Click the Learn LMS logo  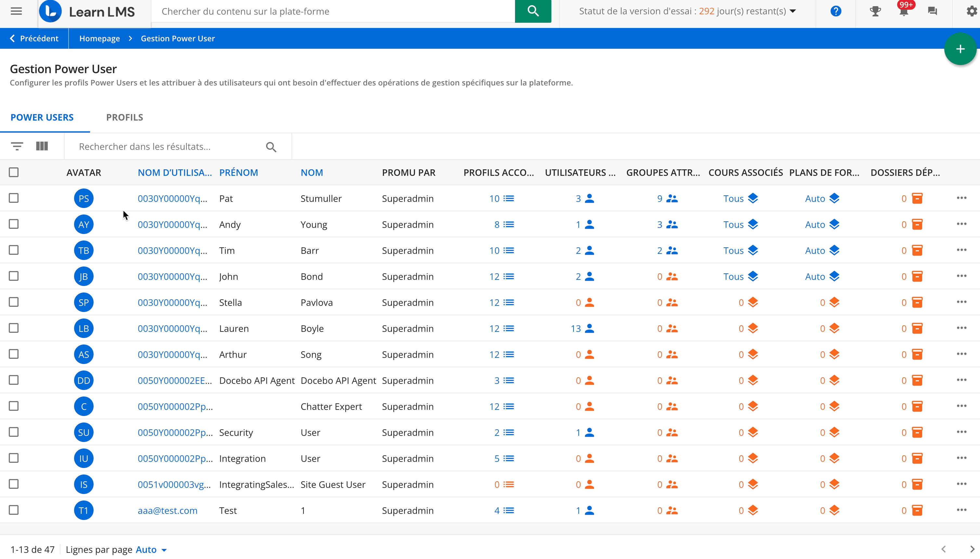(x=87, y=11)
